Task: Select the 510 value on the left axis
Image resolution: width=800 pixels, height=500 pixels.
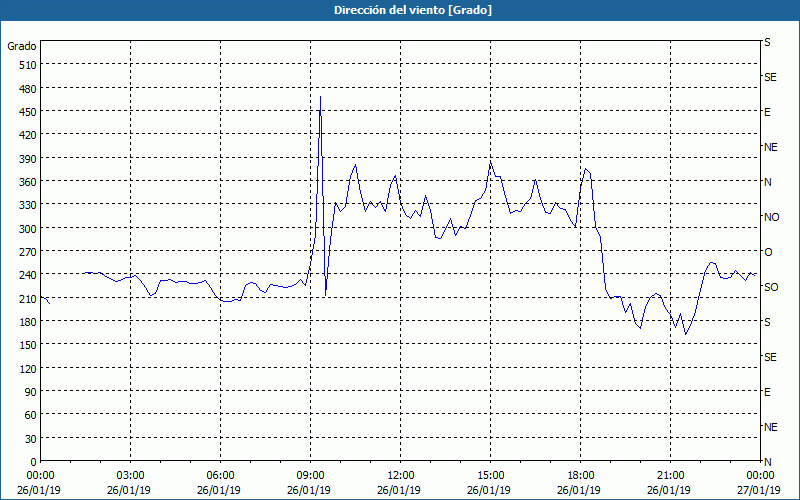Action: (29, 65)
